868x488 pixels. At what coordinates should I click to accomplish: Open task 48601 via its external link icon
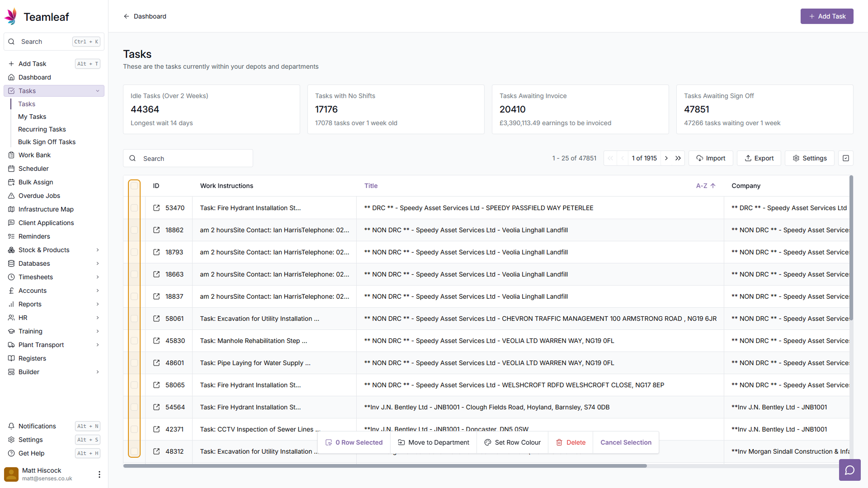(x=156, y=363)
